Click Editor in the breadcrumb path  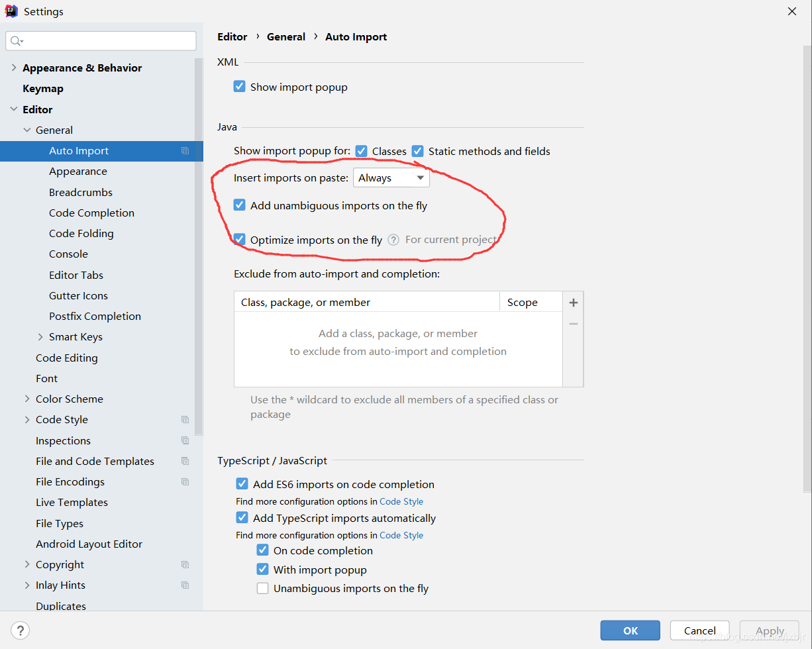(232, 37)
